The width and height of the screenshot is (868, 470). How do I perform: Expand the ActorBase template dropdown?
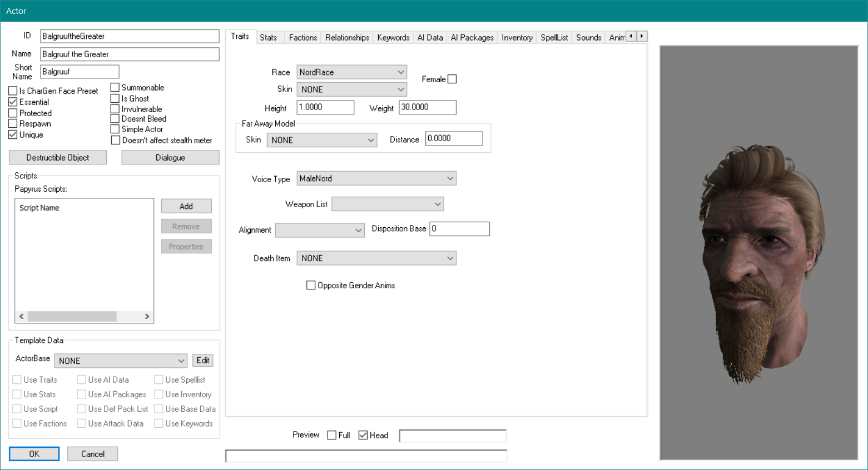click(x=181, y=361)
